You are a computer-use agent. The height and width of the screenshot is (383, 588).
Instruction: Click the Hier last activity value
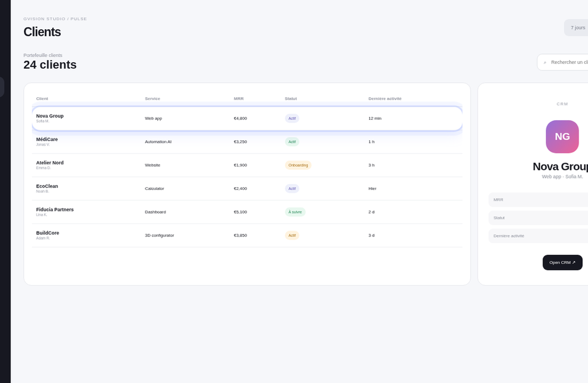point(372,188)
